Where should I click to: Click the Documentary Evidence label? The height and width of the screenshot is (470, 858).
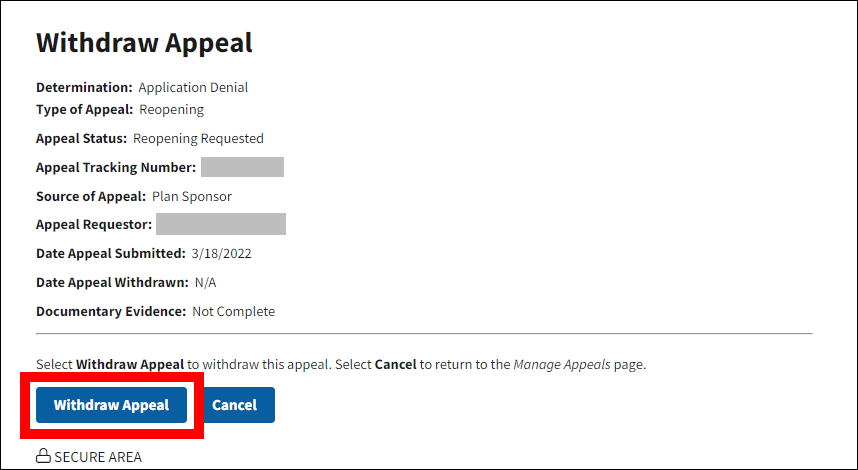(111, 311)
